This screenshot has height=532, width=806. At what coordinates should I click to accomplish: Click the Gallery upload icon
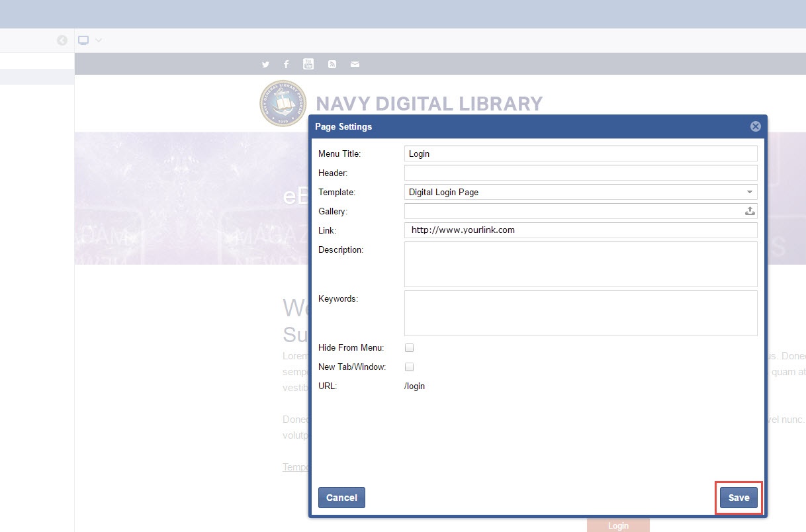750,211
